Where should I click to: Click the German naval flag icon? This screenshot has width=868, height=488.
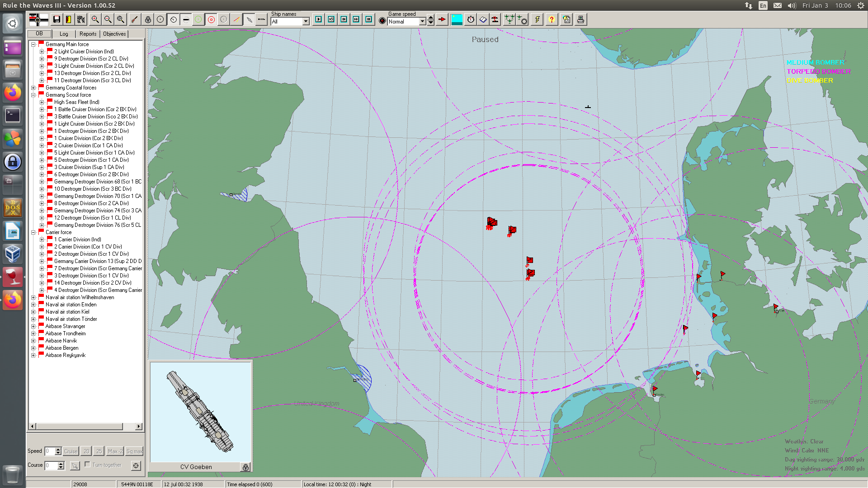pyautogui.click(x=38, y=19)
